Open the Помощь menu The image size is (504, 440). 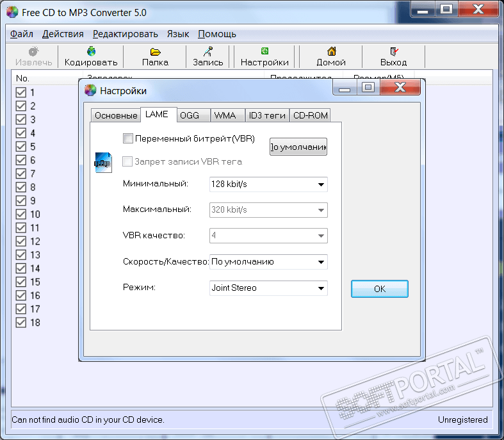pyautogui.click(x=217, y=34)
